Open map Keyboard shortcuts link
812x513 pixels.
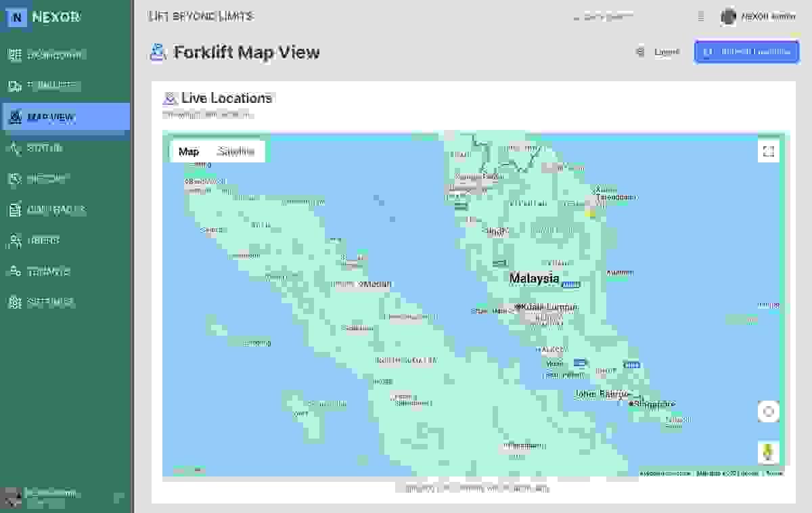tap(665, 473)
